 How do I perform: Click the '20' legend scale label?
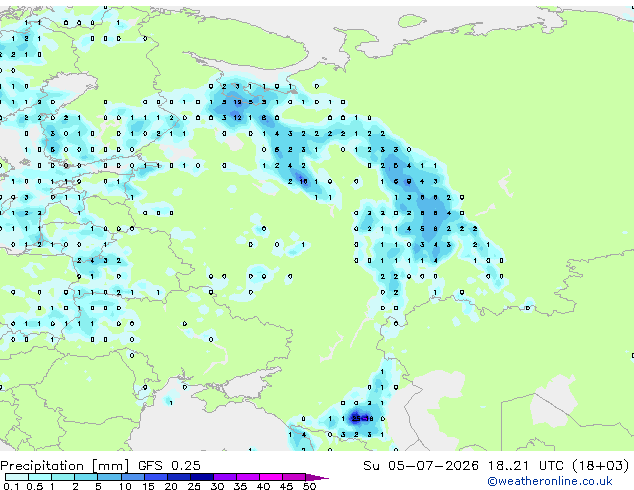[x=171, y=486]
